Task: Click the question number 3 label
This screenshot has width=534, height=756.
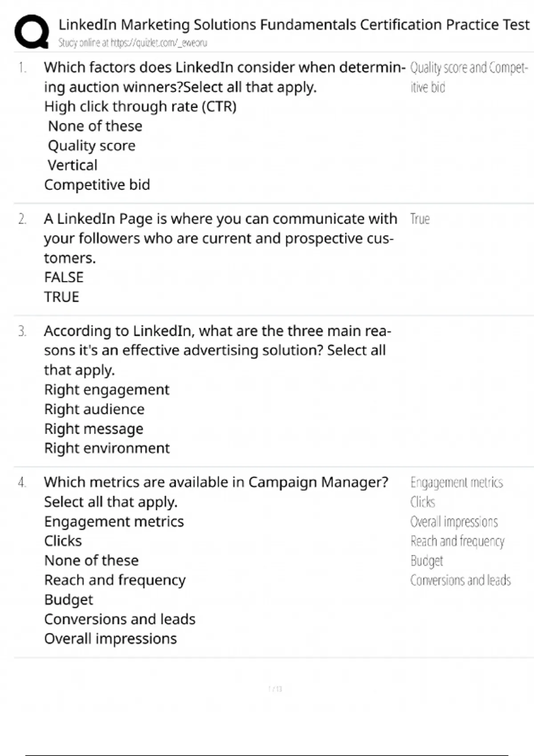Action: point(22,331)
